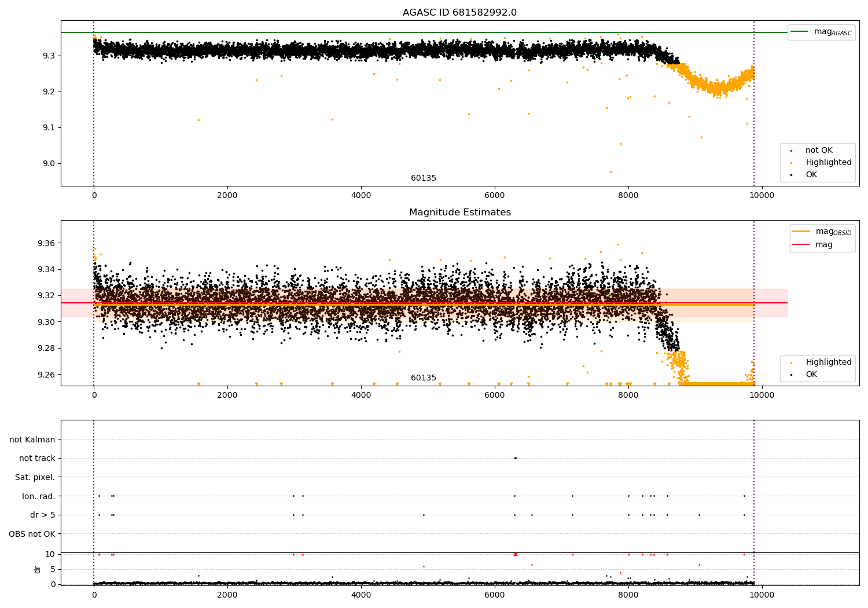Click the green line swatch for mag AGASC legend
Image resolution: width=868 pixels, height=608 pixels.
[799, 32]
